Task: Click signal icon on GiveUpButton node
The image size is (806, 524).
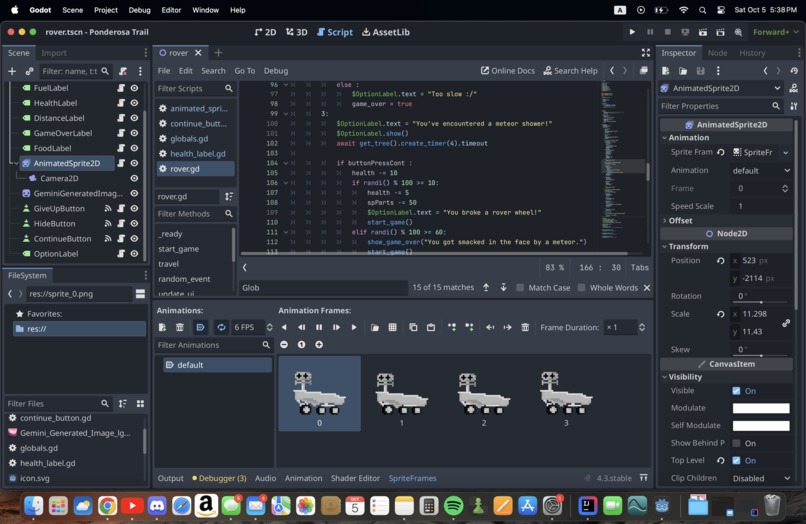Action: click(x=108, y=209)
